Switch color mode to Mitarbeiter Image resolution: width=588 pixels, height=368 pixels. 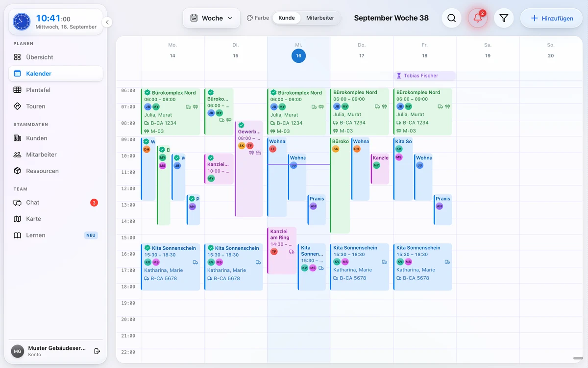320,18
